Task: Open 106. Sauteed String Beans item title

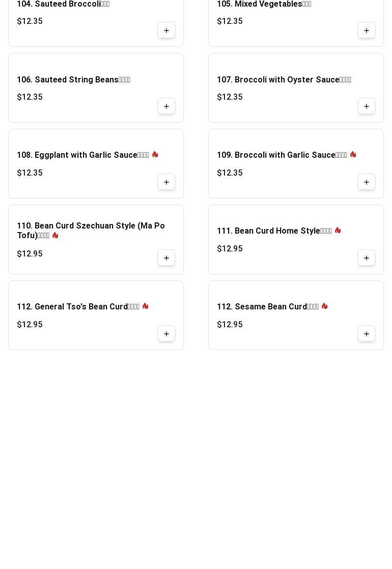Action: [74, 79]
